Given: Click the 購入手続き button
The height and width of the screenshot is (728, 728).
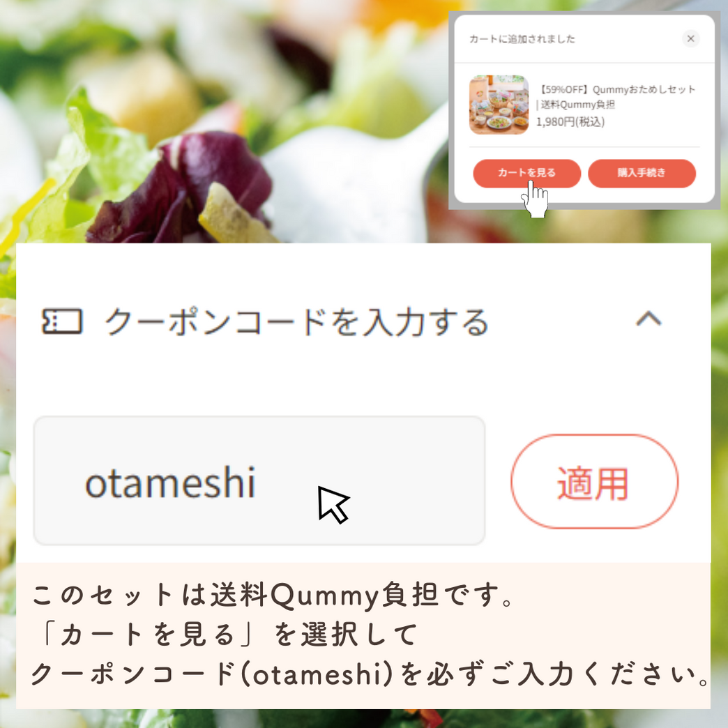Looking at the screenshot, I should pyautogui.click(x=642, y=173).
